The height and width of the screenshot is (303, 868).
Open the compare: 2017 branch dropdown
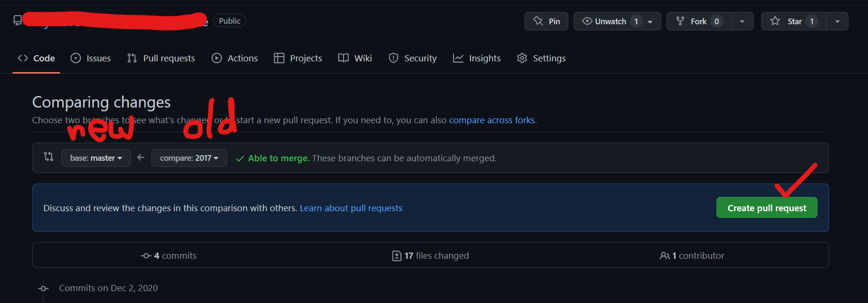point(189,158)
